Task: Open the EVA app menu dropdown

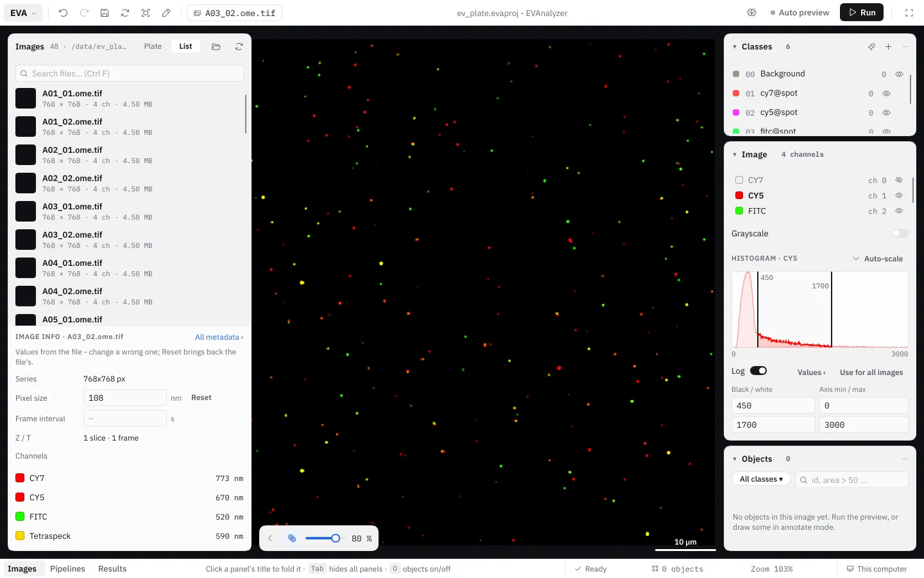Action: pyautogui.click(x=24, y=13)
